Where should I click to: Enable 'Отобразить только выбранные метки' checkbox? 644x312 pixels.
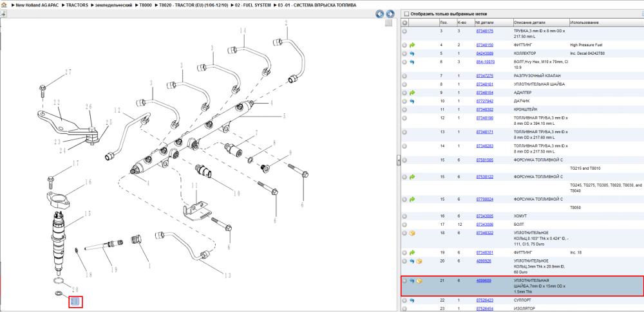pyautogui.click(x=406, y=14)
